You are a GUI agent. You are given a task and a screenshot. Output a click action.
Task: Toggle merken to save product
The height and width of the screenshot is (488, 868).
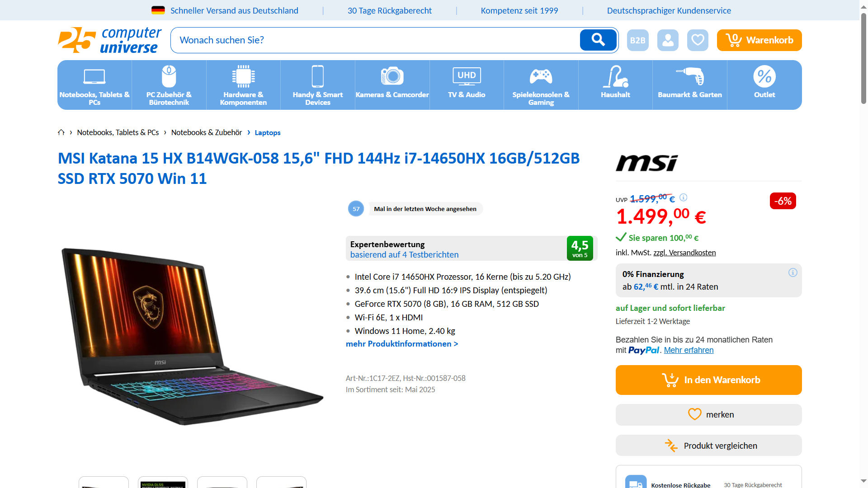pos(708,415)
